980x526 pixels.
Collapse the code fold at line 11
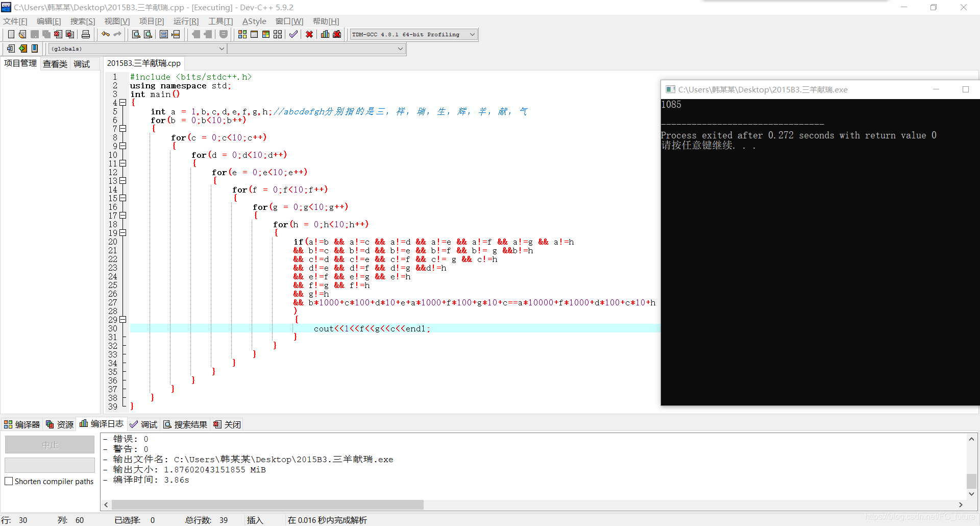tap(123, 163)
